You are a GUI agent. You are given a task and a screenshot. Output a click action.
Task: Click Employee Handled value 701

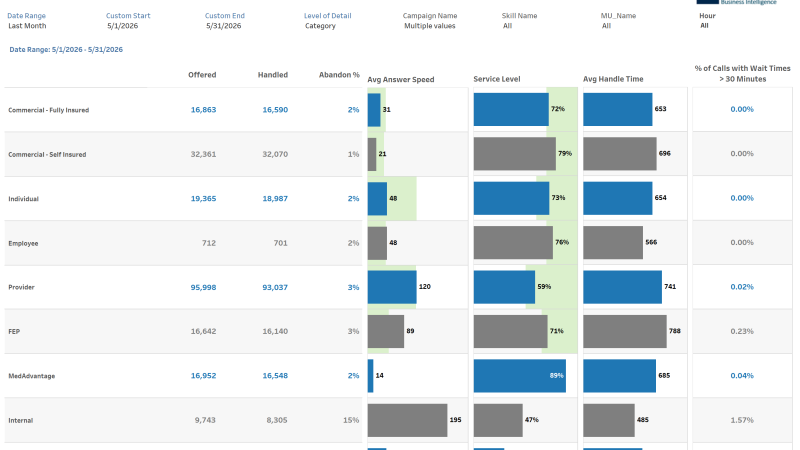pyautogui.click(x=281, y=243)
